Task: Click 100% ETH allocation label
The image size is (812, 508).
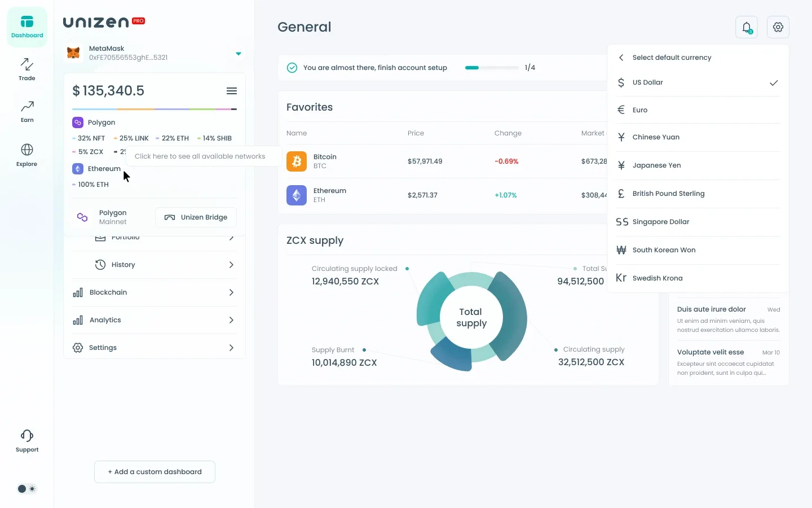Action: [90, 185]
